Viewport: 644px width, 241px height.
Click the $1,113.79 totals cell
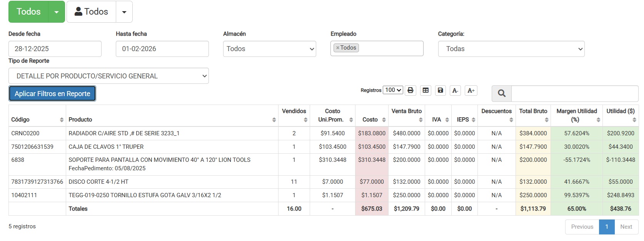coord(533,209)
